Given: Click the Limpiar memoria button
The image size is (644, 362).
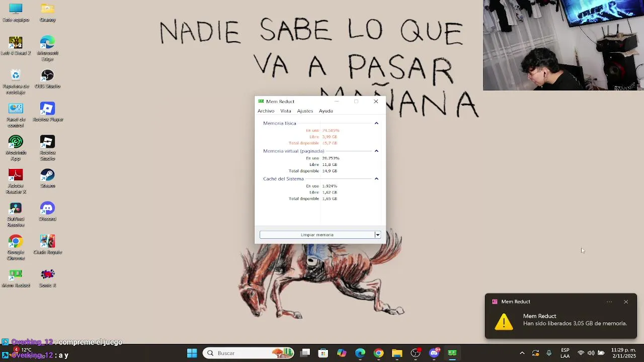Looking at the screenshot, I should 317,235.
